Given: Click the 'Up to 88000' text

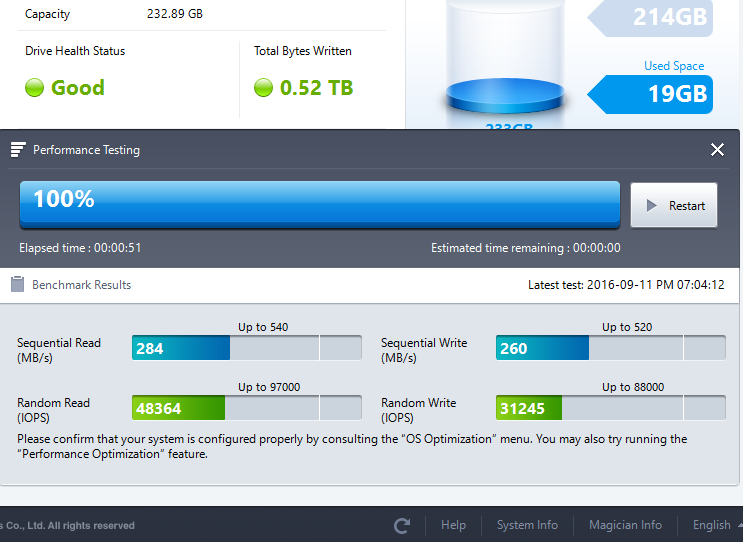Looking at the screenshot, I should tap(633, 387).
